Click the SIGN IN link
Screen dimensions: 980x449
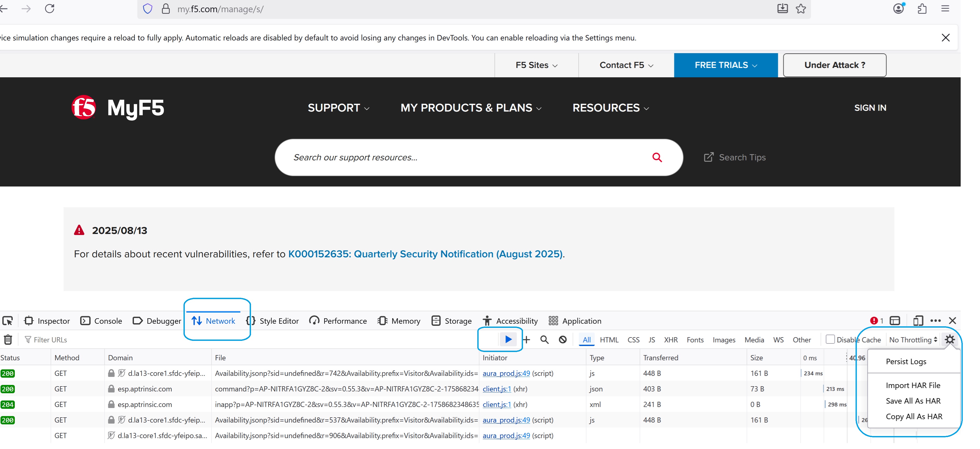870,108
